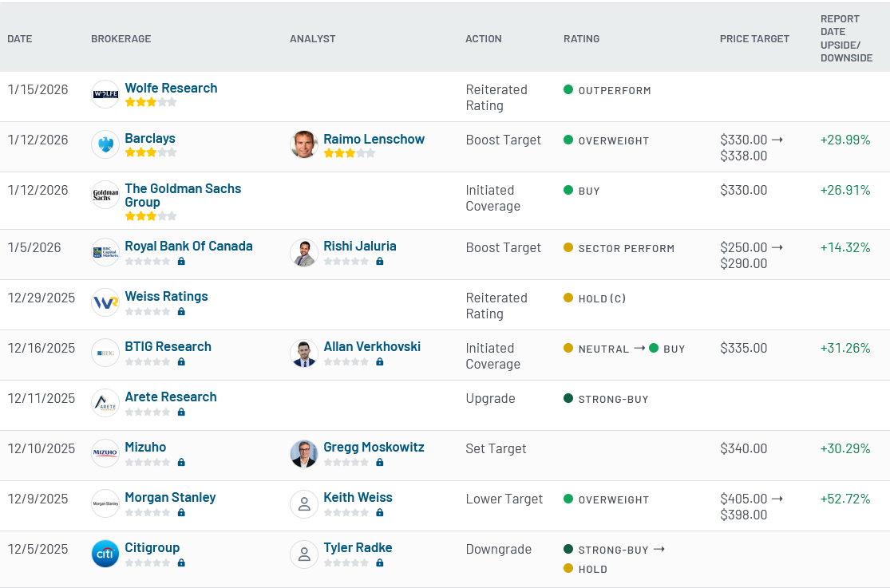Open the Weiss Ratings logo icon
Image resolution: width=890 pixels, height=588 pixels.
point(105,302)
